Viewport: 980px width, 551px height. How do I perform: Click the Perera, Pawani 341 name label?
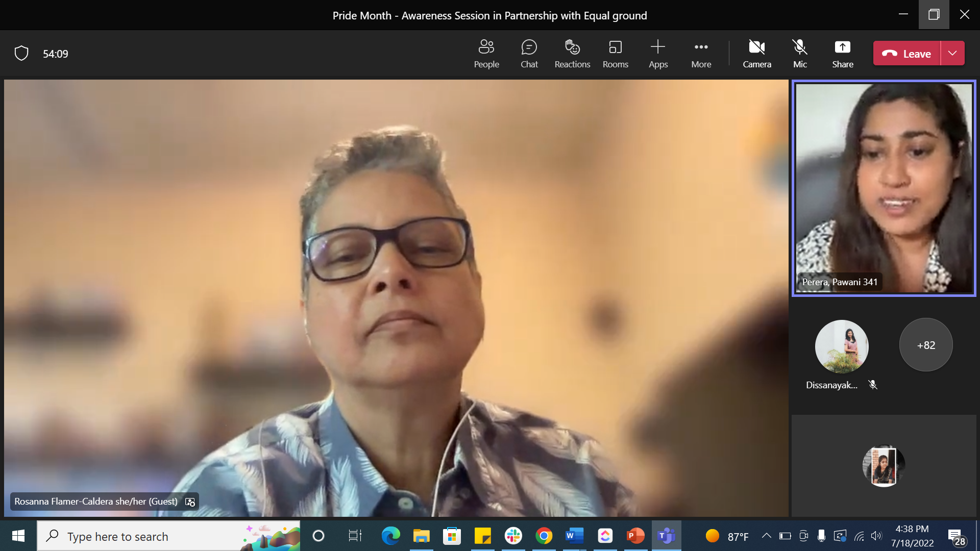tap(840, 282)
